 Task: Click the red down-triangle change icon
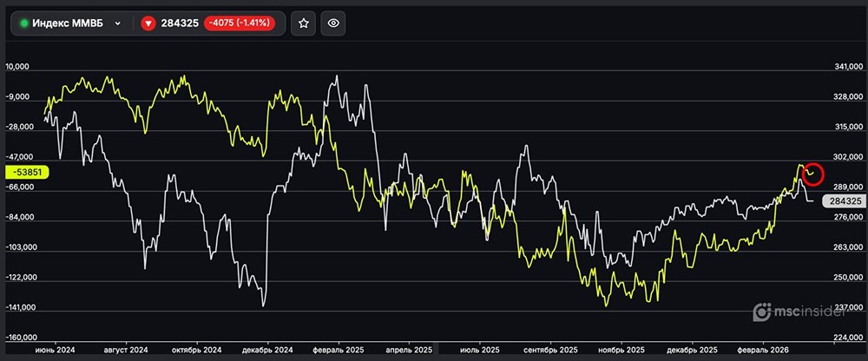click(x=148, y=23)
